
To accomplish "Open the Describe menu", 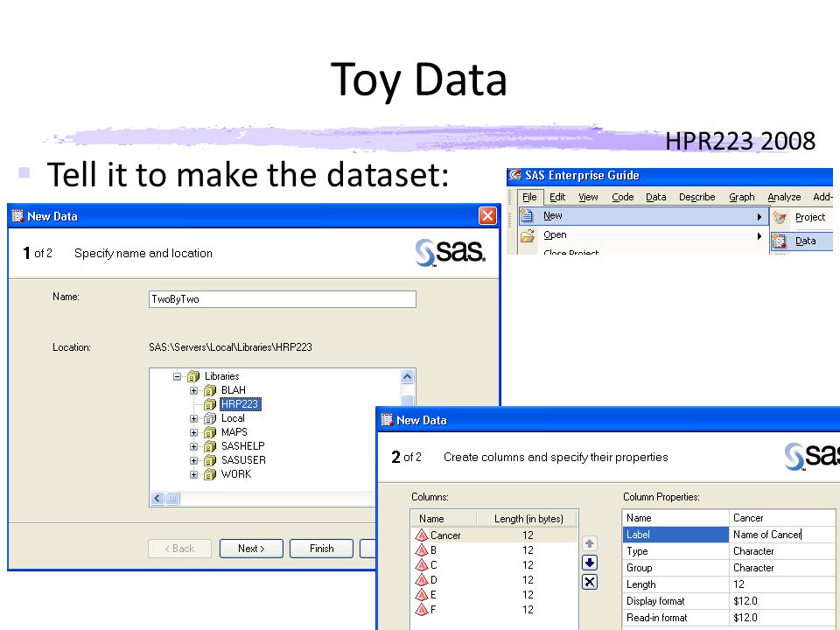I will (697, 197).
